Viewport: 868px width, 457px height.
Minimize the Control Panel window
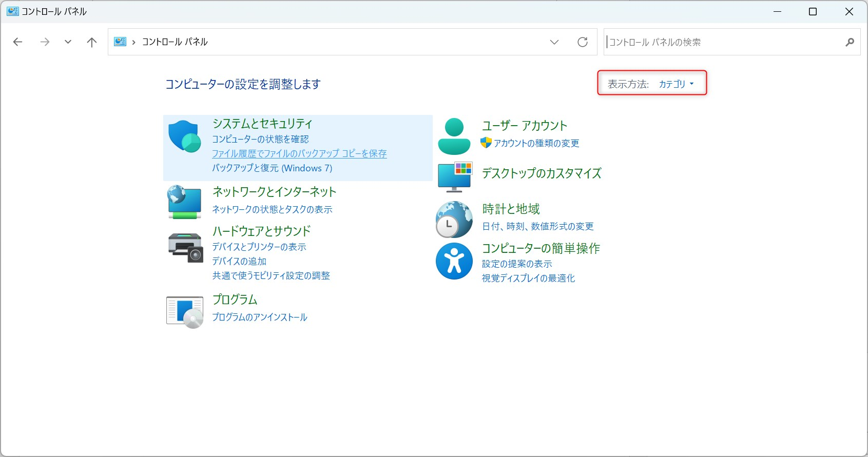pyautogui.click(x=777, y=11)
